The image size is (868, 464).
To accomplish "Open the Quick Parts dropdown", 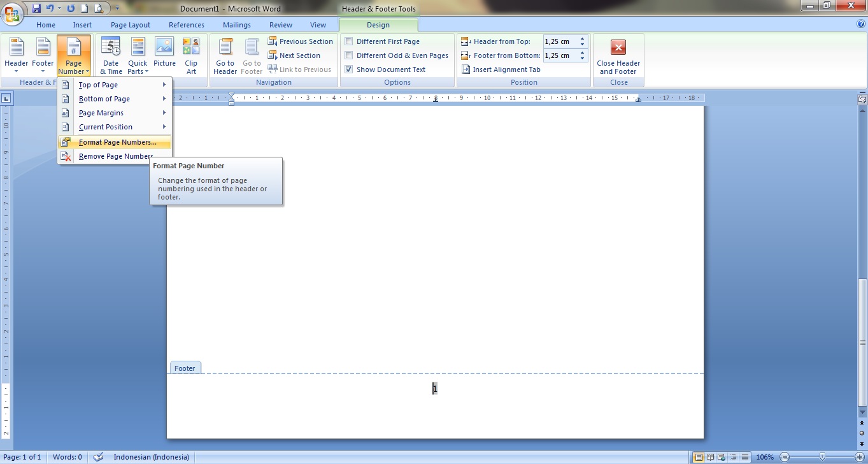I will point(138,55).
